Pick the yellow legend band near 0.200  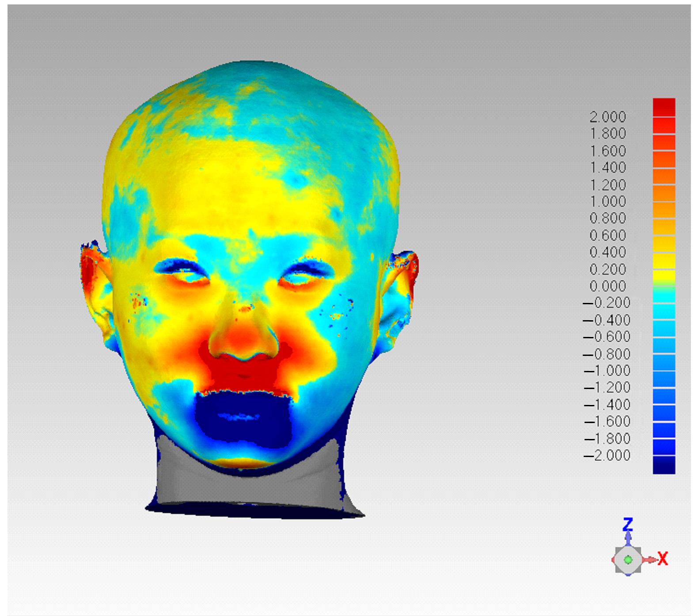(x=664, y=267)
